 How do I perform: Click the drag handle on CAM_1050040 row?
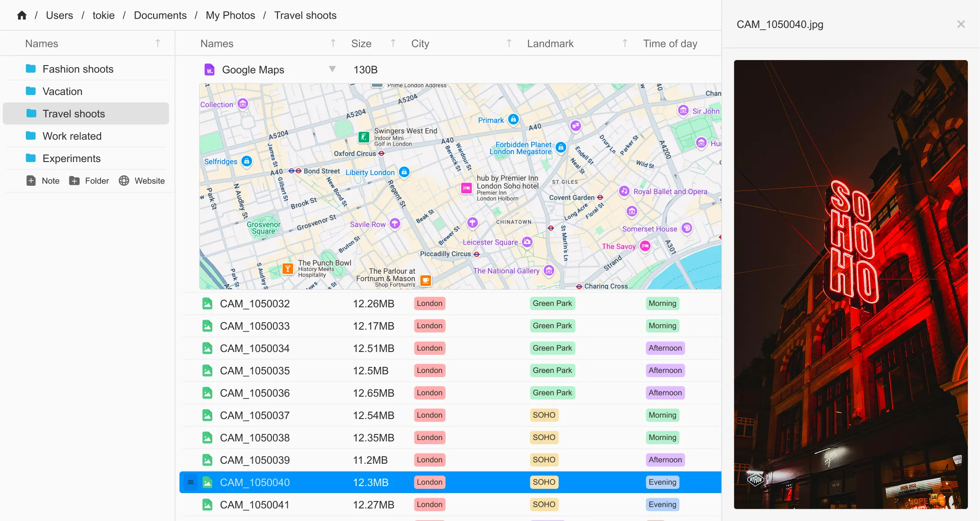click(x=190, y=482)
